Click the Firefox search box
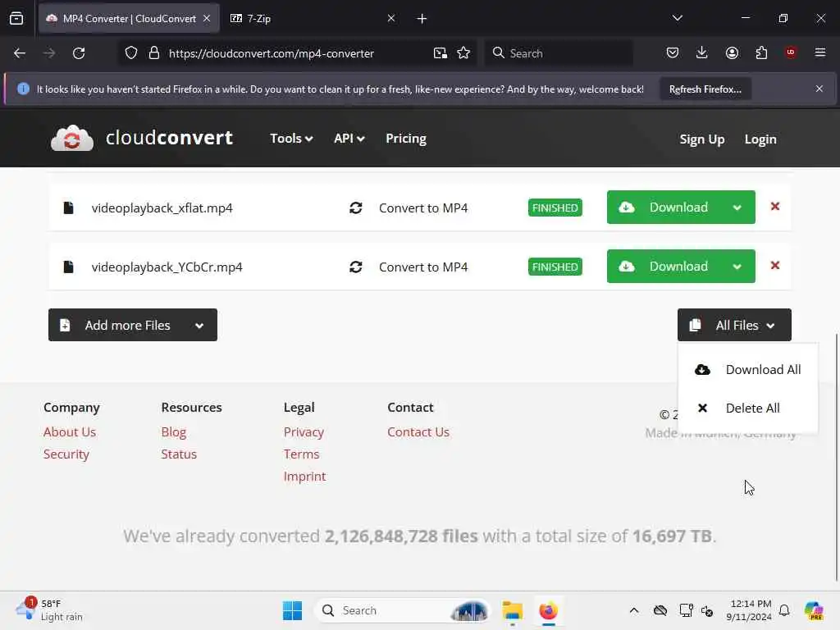 pyautogui.click(x=559, y=53)
